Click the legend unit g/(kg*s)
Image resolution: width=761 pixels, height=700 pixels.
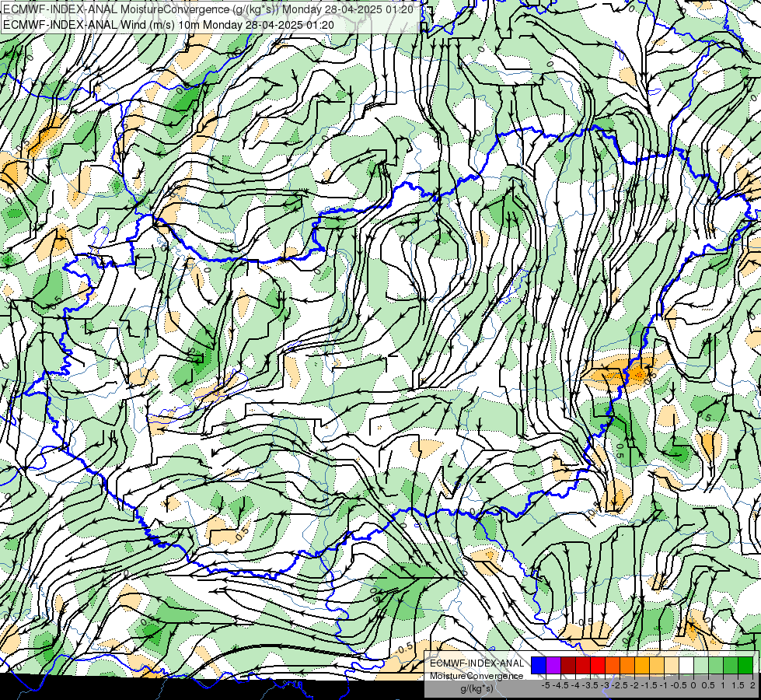[477, 688]
